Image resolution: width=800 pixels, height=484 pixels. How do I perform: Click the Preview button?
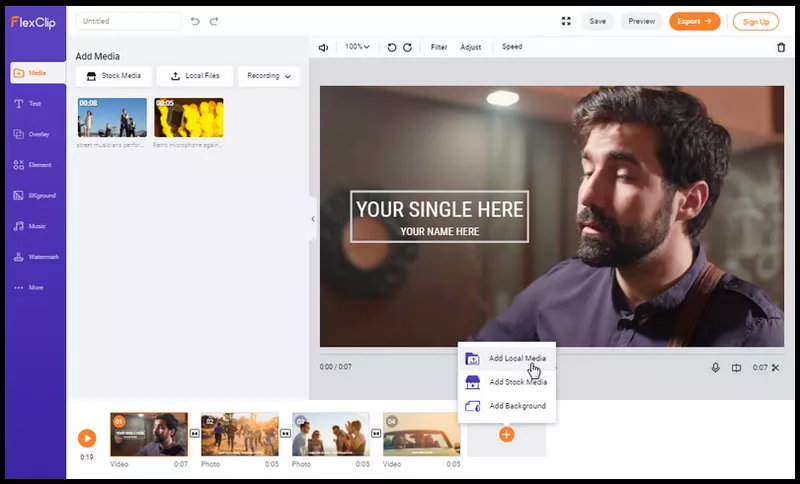point(641,21)
